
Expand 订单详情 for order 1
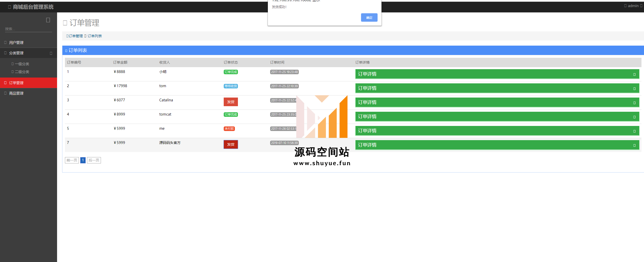coord(497,74)
